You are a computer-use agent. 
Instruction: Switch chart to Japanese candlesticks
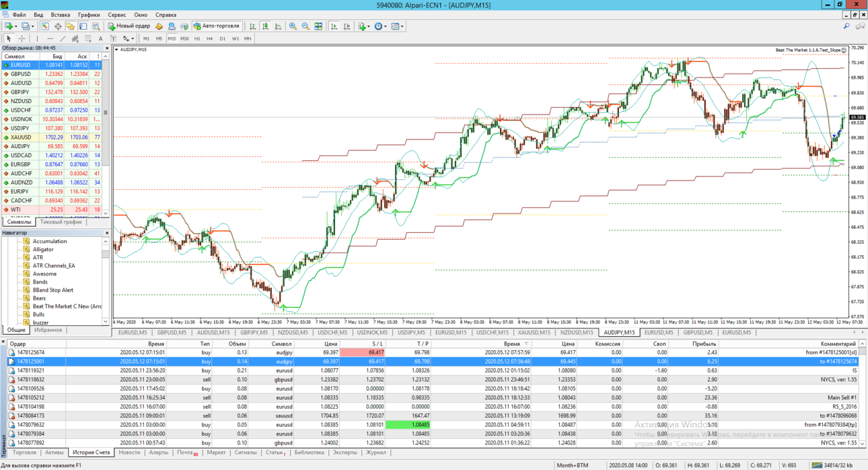265,26
